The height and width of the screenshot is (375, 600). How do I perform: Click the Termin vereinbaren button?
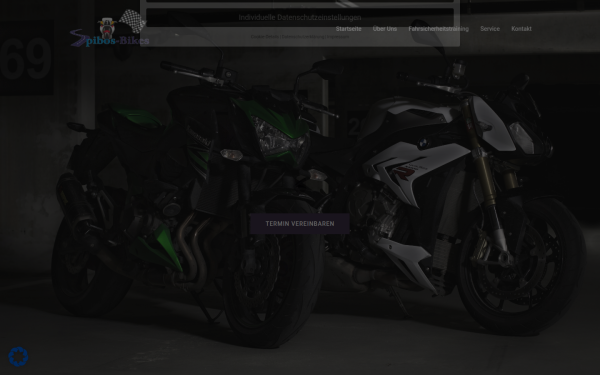click(x=300, y=223)
